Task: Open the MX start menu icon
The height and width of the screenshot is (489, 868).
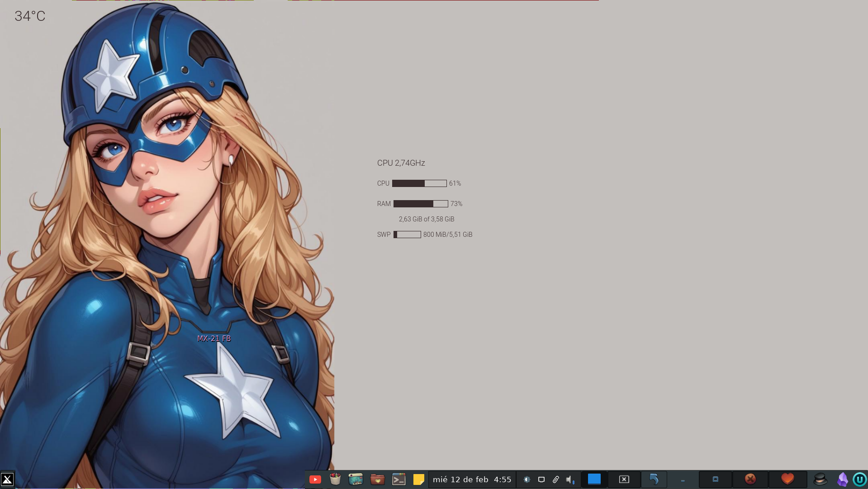Action: tap(7, 479)
